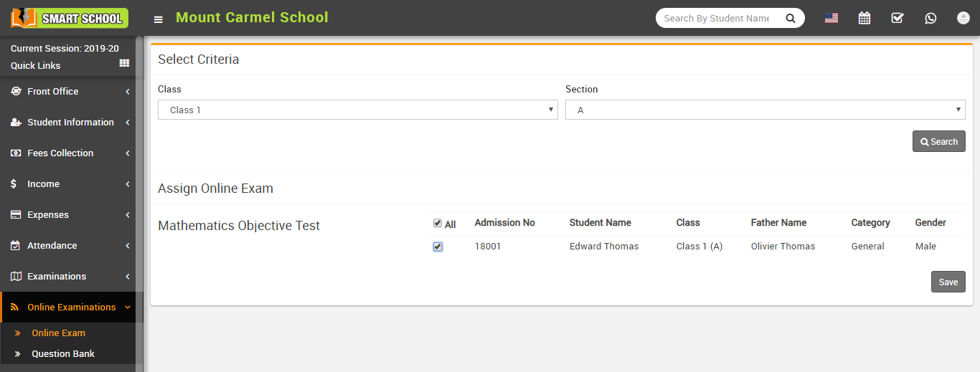This screenshot has width=980, height=372.
Task: Open the Question Bank submenu item
Action: [x=63, y=354]
